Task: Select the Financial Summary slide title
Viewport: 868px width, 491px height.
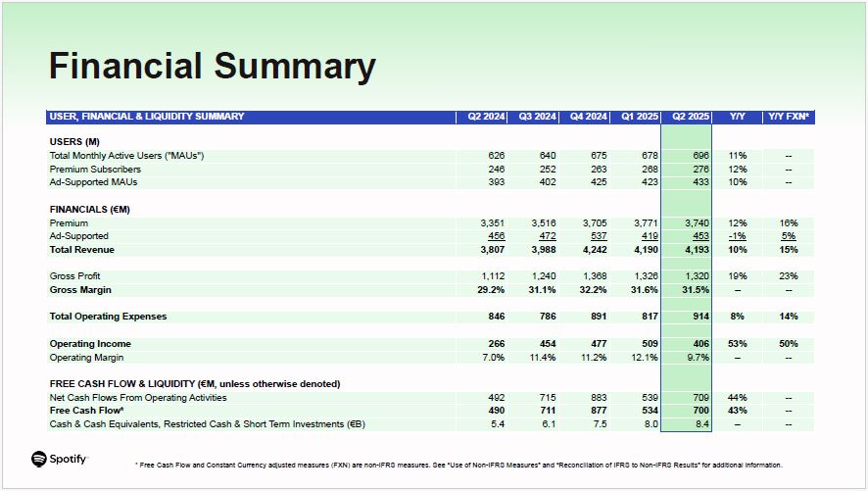Action: tap(213, 67)
